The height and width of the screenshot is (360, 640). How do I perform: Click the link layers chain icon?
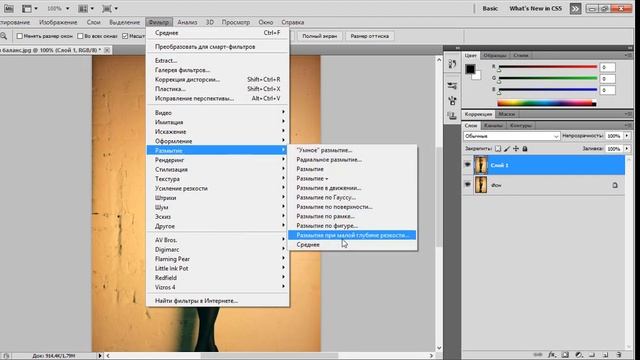click(538, 355)
